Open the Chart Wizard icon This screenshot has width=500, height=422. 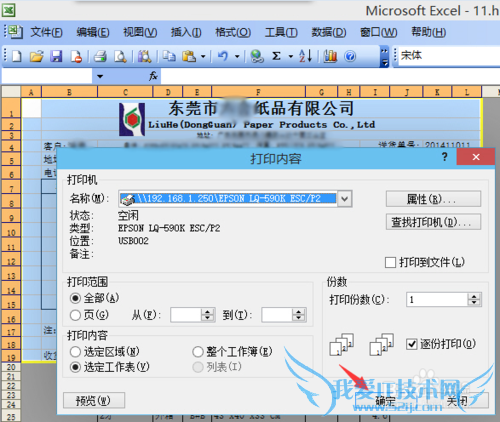coord(330,56)
